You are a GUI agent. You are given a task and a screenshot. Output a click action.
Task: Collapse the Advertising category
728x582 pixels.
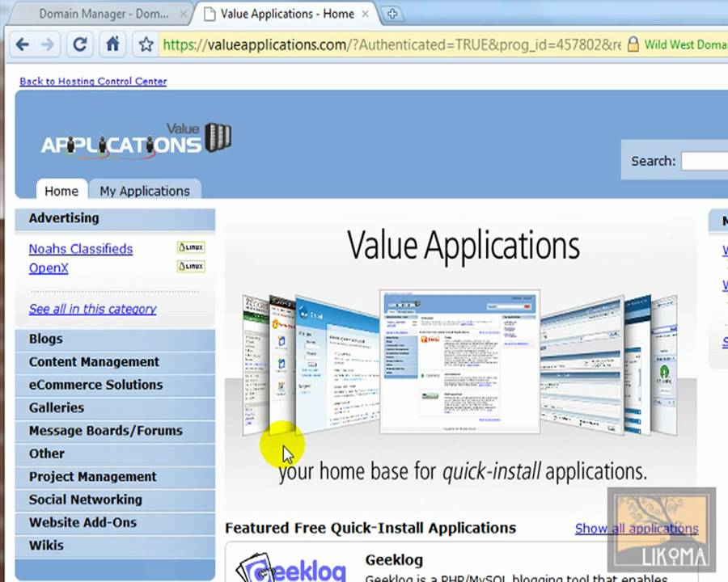pyautogui.click(x=115, y=218)
